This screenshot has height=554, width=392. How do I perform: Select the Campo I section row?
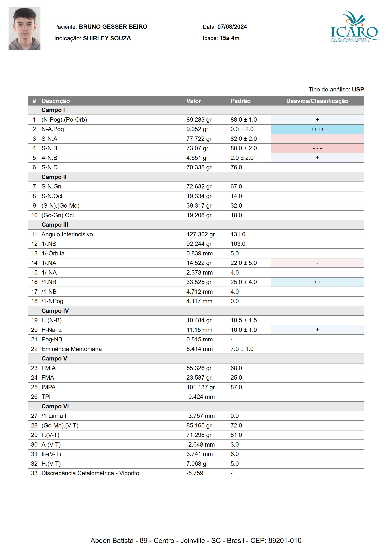tap(53, 110)
